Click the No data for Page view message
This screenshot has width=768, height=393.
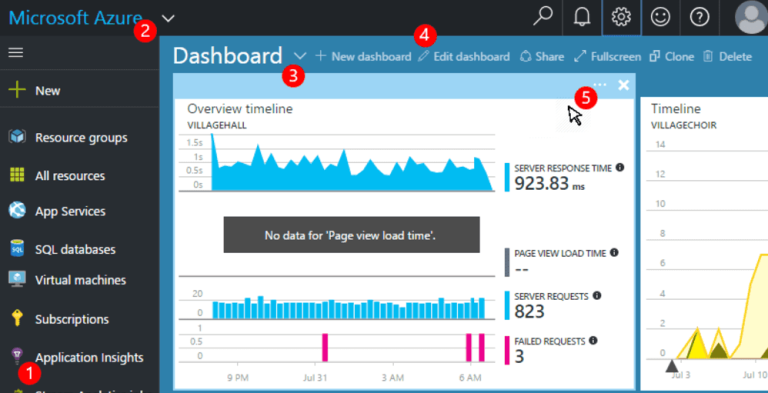point(352,235)
